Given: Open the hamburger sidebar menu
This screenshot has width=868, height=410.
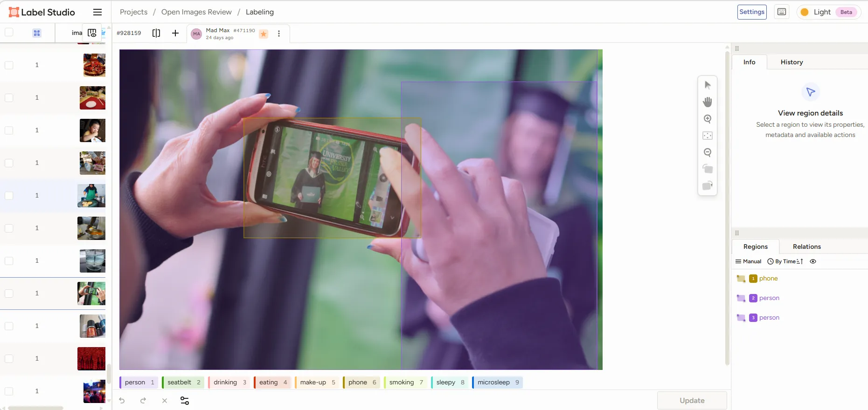Looking at the screenshot, I should click(x=97, y=12).
